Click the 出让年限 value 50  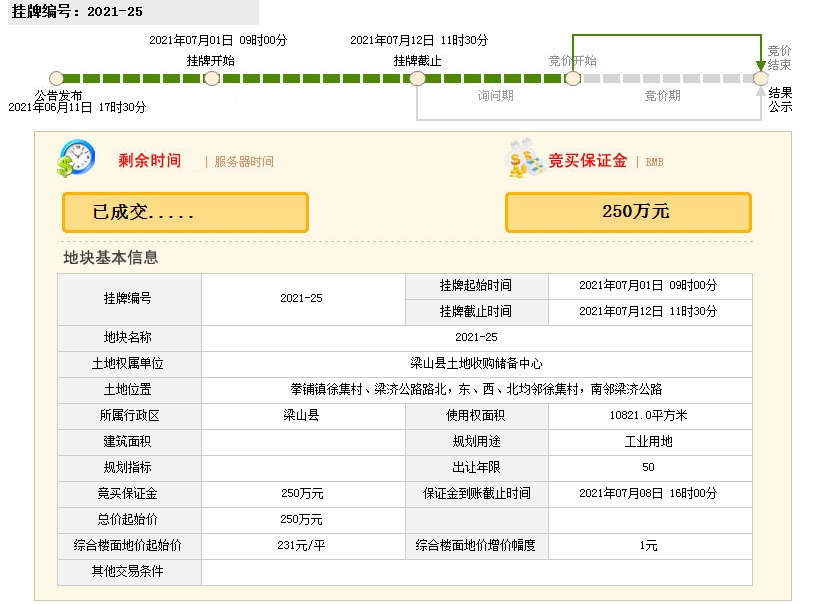pos(648,467)
